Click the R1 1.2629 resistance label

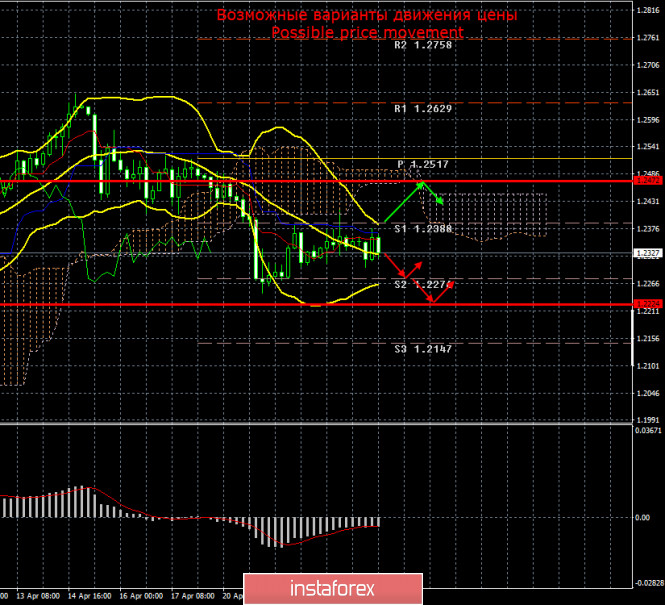[426, 109]
